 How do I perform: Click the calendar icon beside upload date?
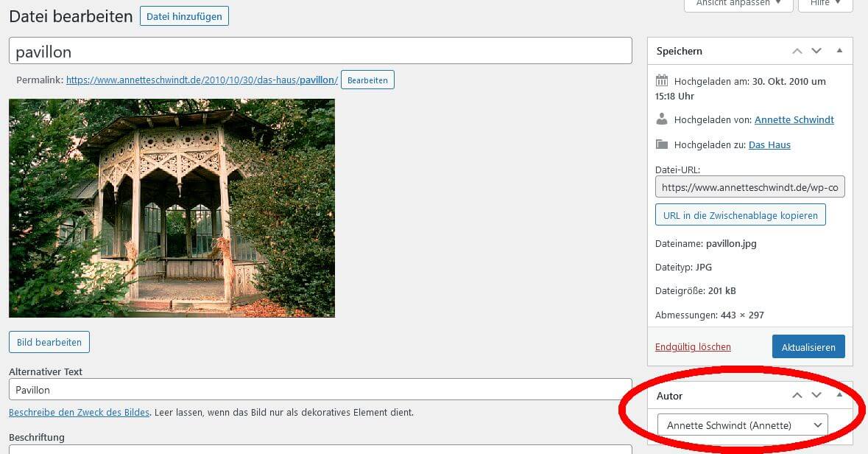click(662, 80)
